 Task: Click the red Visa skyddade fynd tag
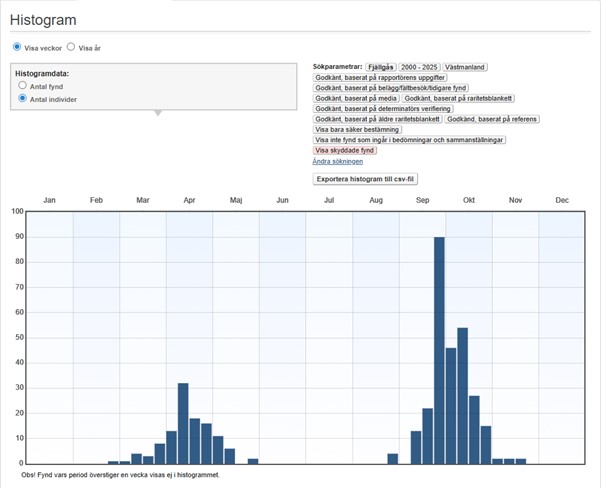coord(344,150)
